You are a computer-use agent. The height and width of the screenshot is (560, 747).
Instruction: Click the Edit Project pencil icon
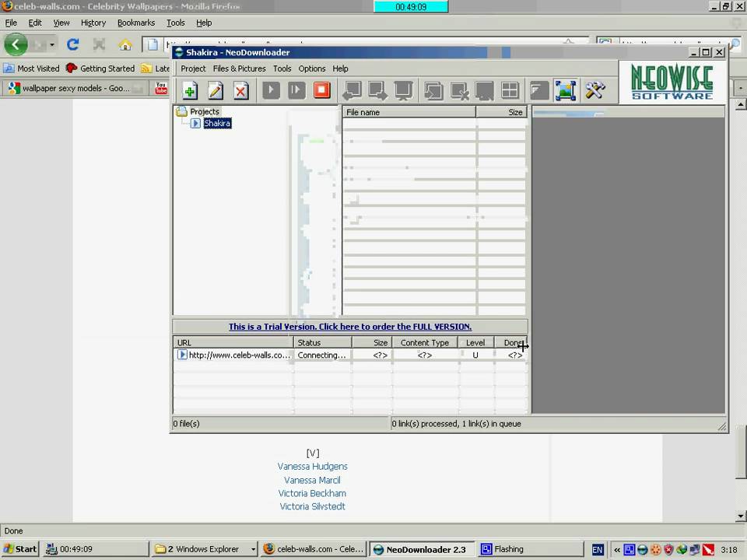click(x=216, y=90)
